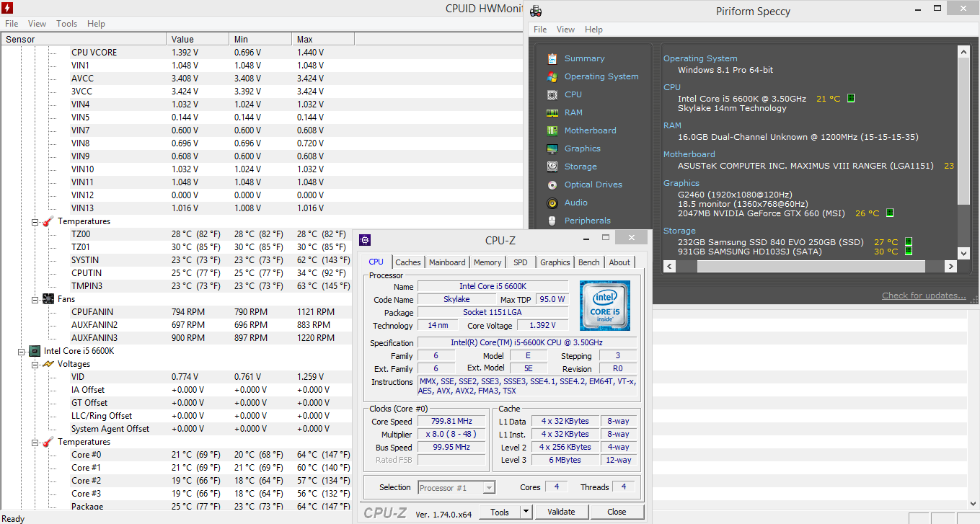The width and height of the screenshot is (980, 524).
Task: Open the Storage drive icon in Speccy
Action: [x=552, y=166]
